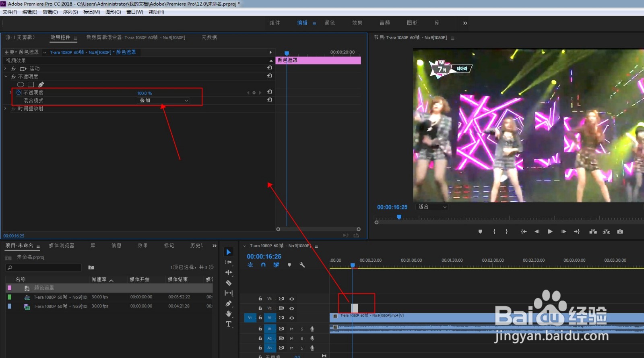Reset the blend mode parameter
This screenshot has height=358, width=644.
[270, 100]
